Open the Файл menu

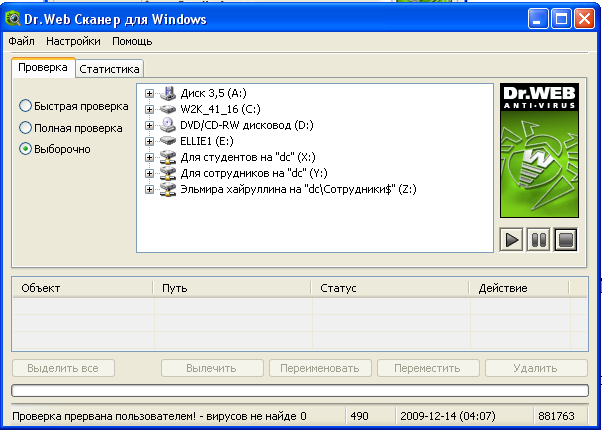(x=22, y=41)
